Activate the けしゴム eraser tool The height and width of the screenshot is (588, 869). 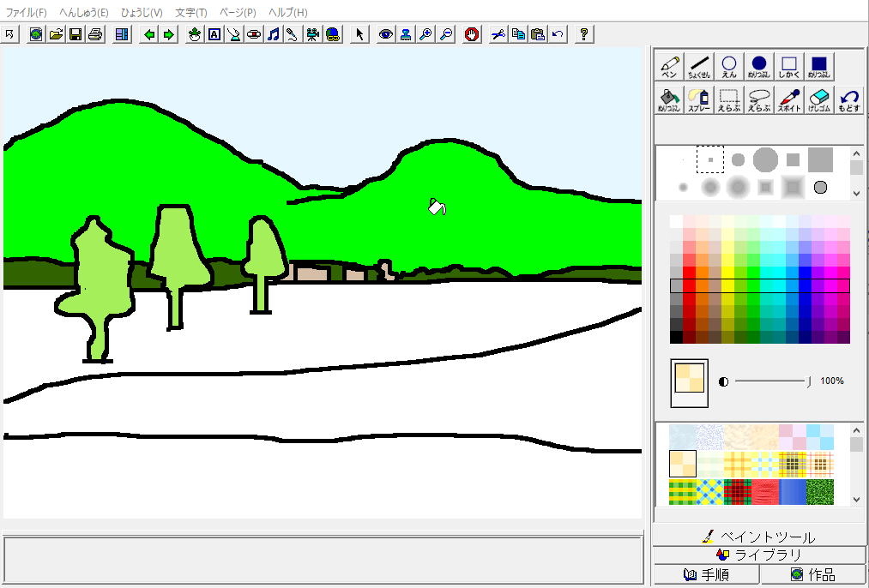tap(819, 100)
